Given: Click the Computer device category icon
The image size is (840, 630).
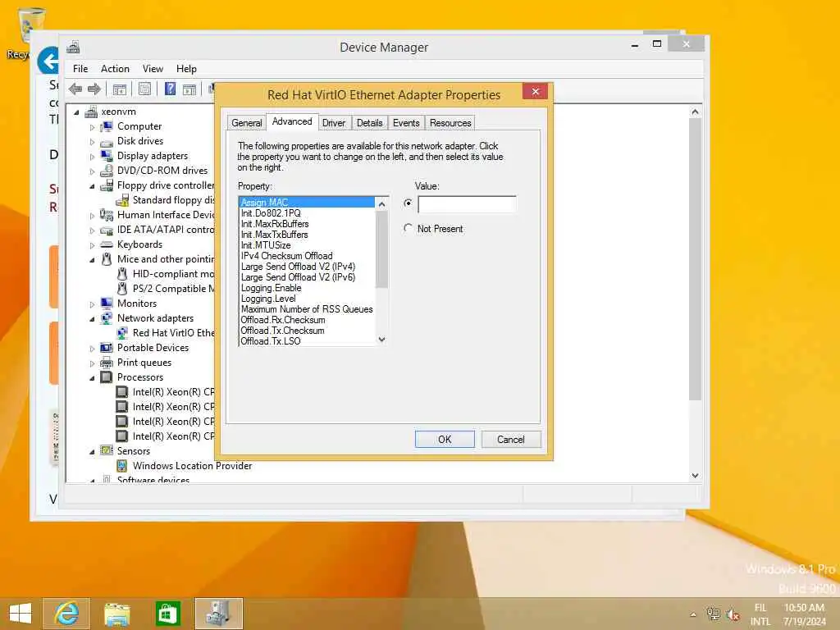Looking at the screenshot, I should tap(107, 126).
